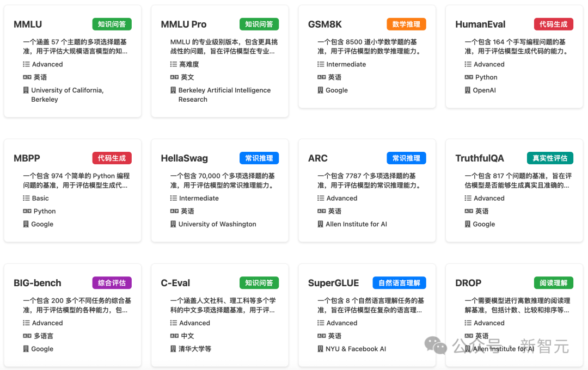Select the HumanEval description mentioning 164 个手写编程问题
The height and width of the screenshot is (370, 588).
[x=517, y=46]
